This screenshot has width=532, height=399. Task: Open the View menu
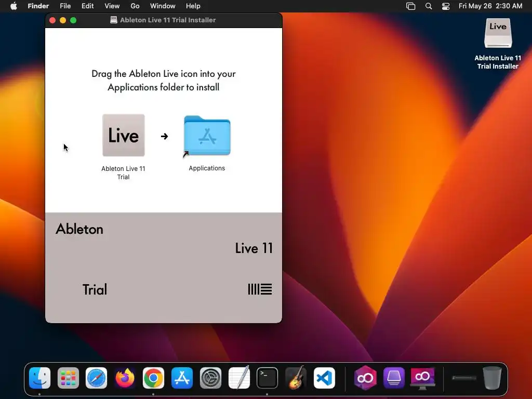click(112, 6)
